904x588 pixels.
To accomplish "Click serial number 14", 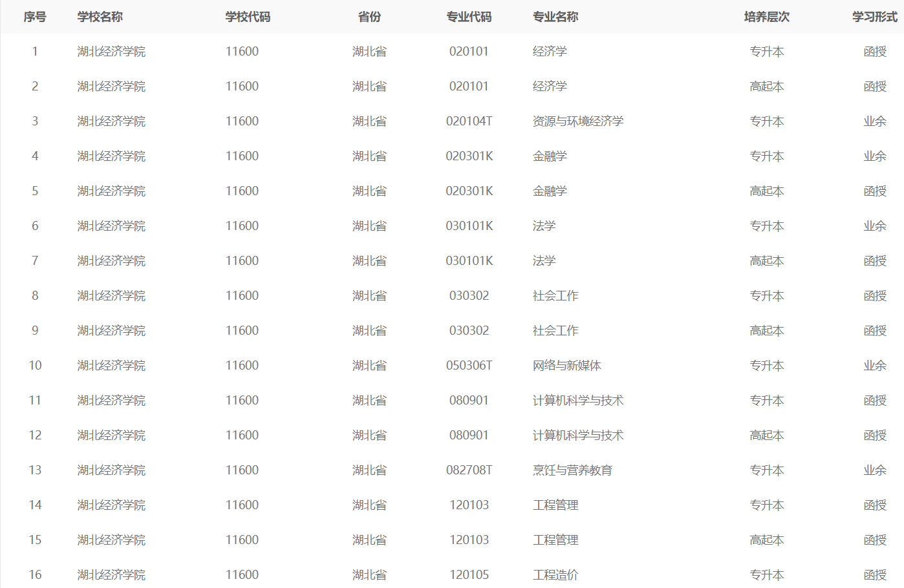I will coord(35,505).
